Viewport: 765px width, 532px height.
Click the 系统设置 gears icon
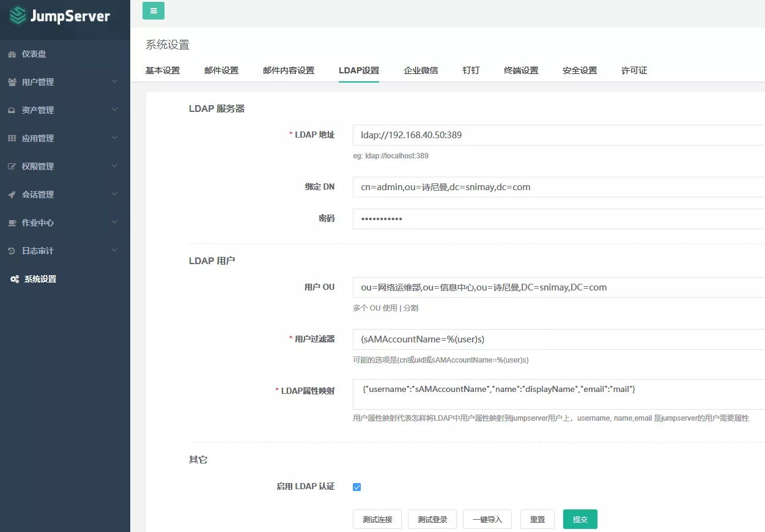(15, 279)
